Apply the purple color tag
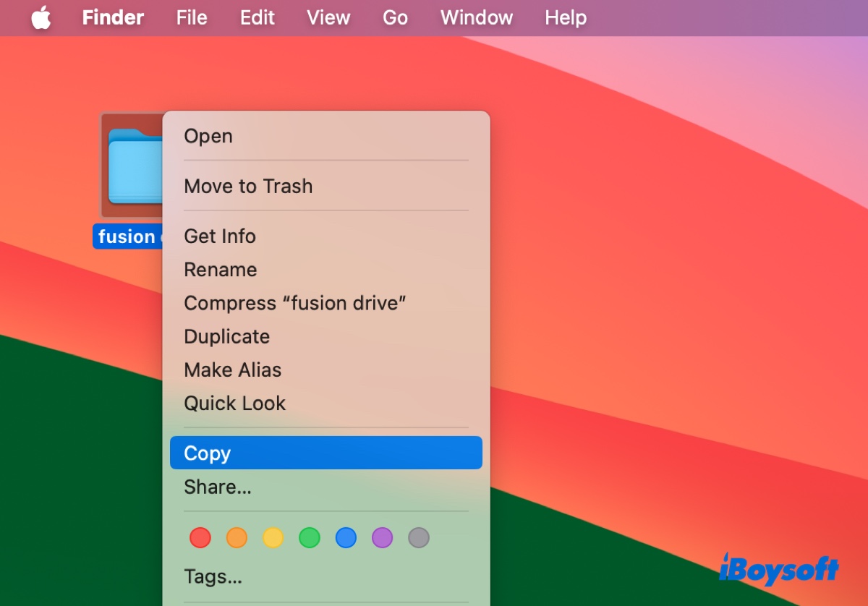Image resolution: width=868 pixels, height=606 pixels. [x=382, y=538]
